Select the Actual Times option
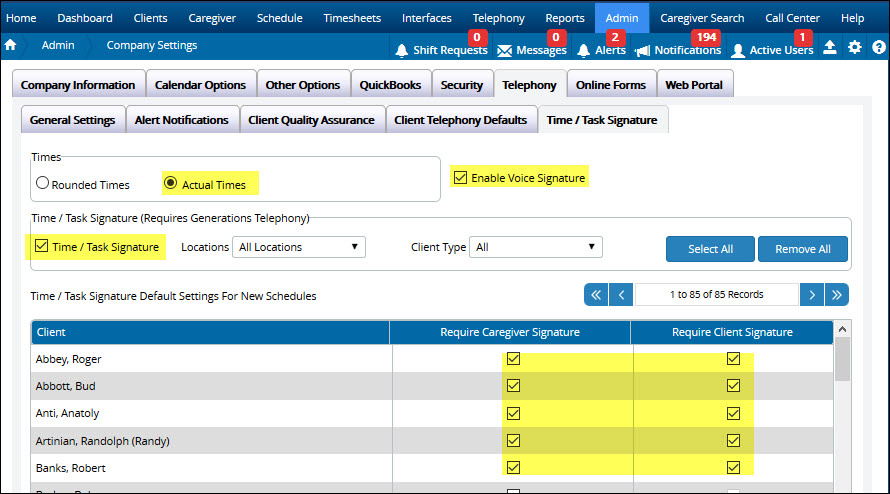The image size is (890, 494). pos(170,183)
